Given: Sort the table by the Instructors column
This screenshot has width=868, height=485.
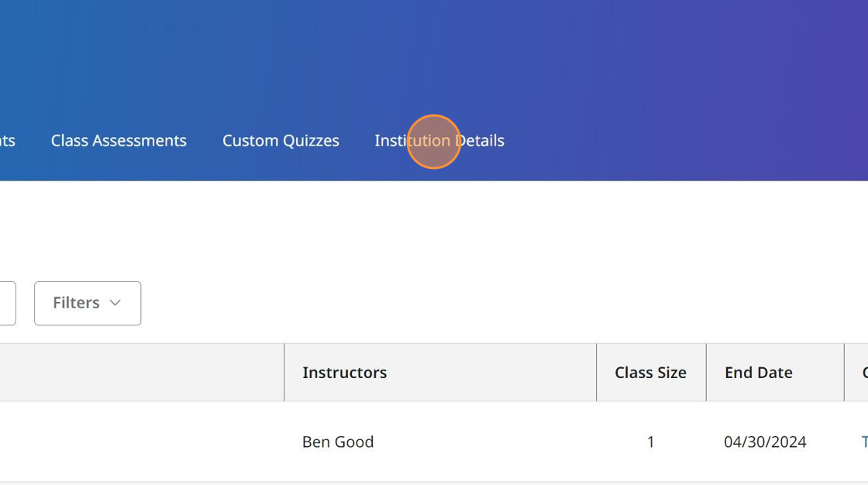Looking at the screenshot, I should [x=344, y=373].
